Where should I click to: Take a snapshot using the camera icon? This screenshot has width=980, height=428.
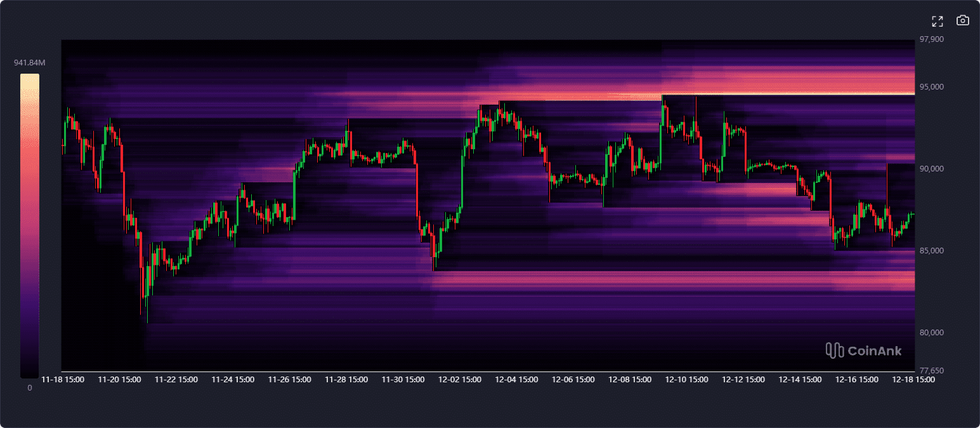click(x=962, y=20)
